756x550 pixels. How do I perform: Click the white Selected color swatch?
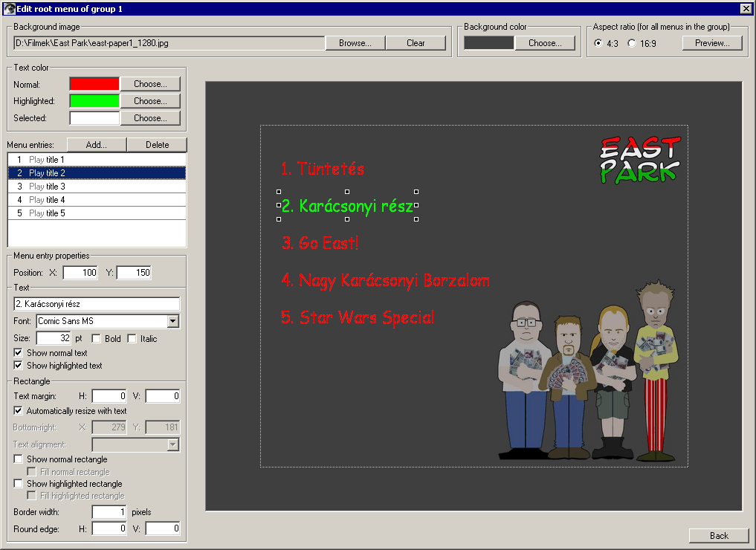94,117
